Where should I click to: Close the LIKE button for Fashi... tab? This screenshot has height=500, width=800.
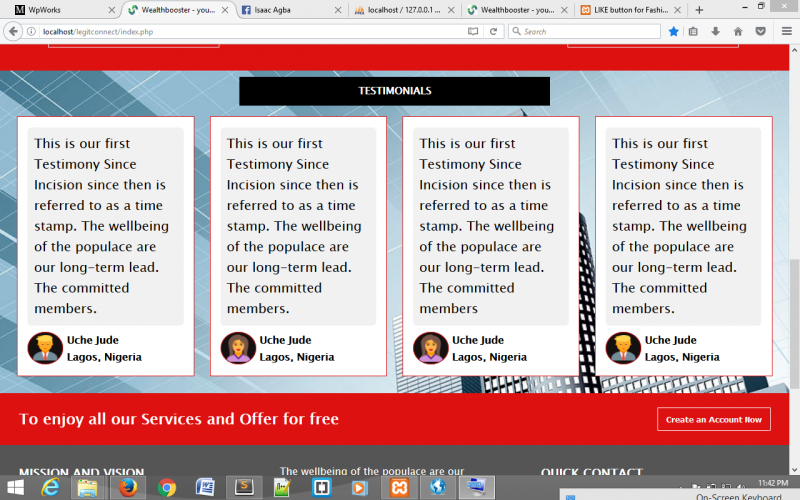(x=677, y=10)
